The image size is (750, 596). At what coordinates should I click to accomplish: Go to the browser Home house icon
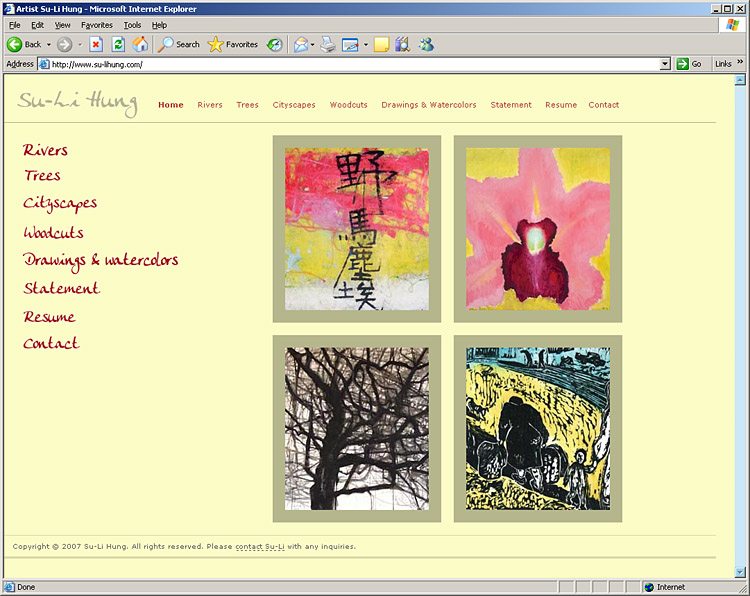click(140, 44)
